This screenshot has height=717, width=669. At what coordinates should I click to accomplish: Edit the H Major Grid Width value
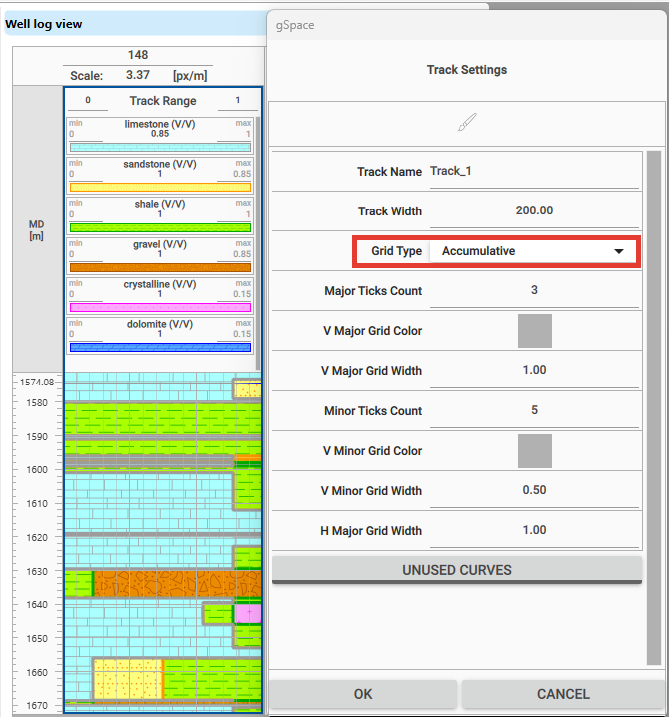pyautogui.click(x=534, y=531)
